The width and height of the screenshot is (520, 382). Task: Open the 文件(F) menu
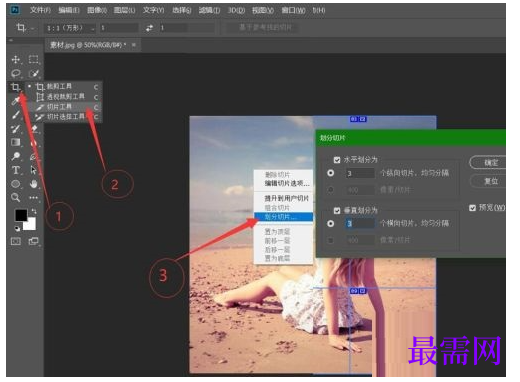click(40, 10)
